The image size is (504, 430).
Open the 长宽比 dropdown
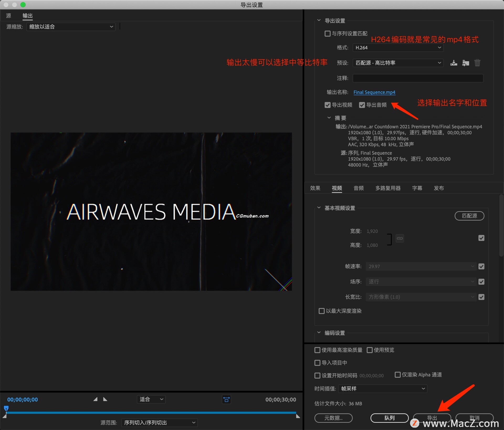pyautogui.click(x=421, y=297)
